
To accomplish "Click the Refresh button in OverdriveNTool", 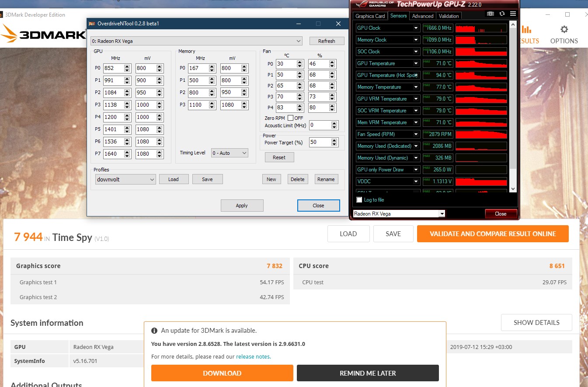I will [x=327, y=41].
